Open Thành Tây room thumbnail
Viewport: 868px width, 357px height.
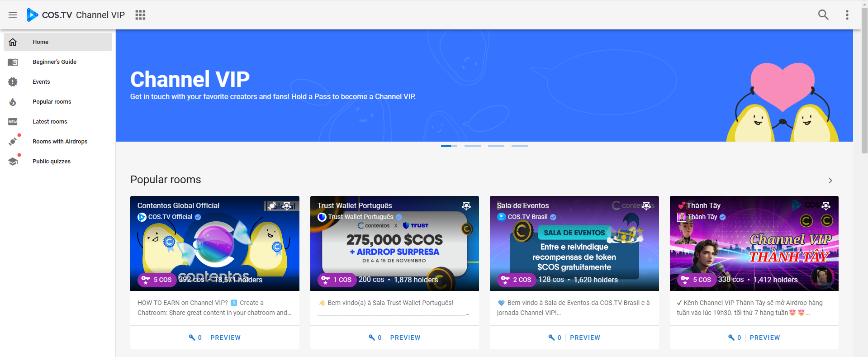[754, 243]
